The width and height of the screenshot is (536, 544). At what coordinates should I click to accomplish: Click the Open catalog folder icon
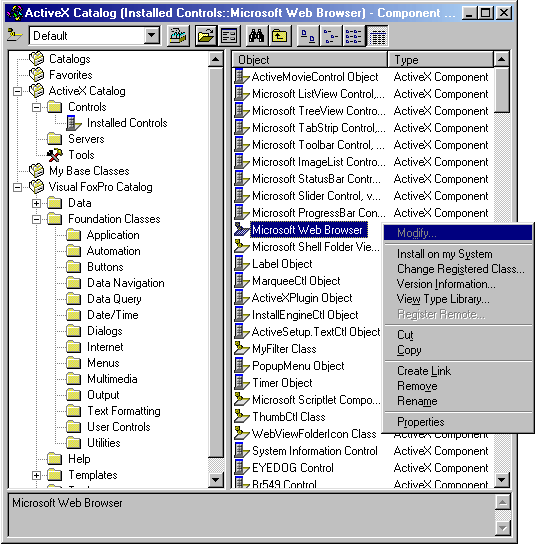pos(206,36)
